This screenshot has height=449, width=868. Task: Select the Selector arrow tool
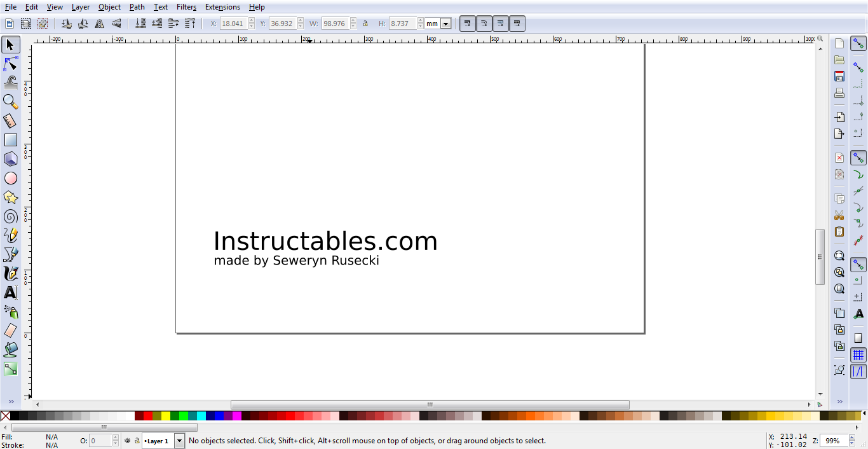[x=11, y=45]
